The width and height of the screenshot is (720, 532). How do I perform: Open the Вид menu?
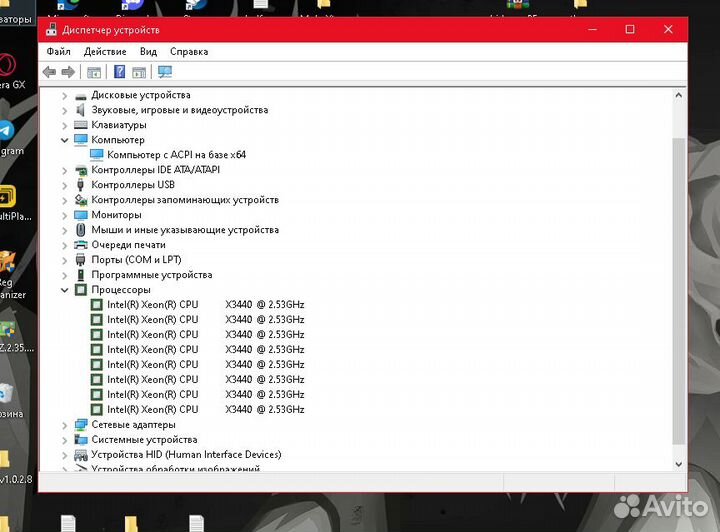pyautogui.click(x=148, y=51)
